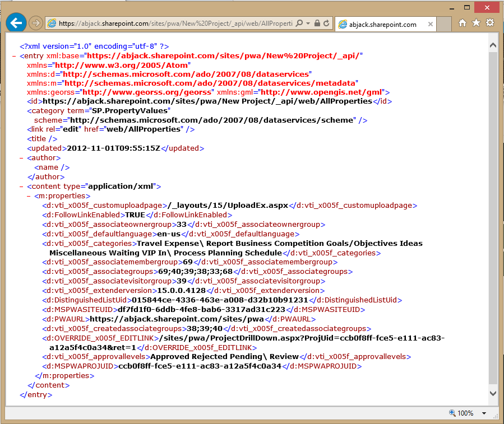Click the SP.PropertyValues category term

point(130,111)
